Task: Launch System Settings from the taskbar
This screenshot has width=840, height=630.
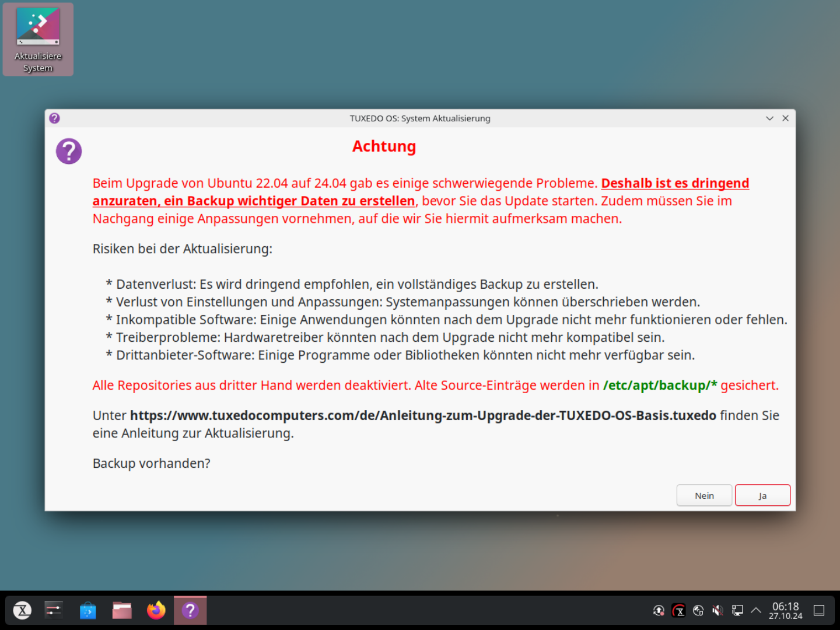Action: [54, 610]
